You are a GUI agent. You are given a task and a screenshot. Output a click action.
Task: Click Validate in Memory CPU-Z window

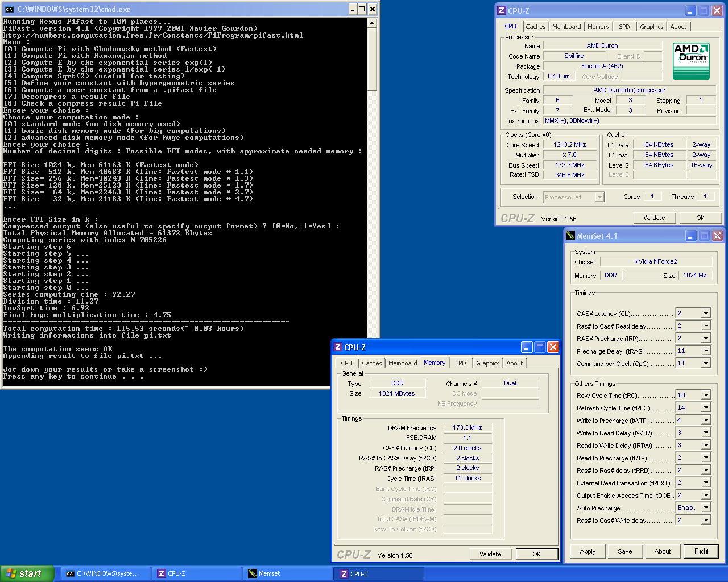pos(490,554)
